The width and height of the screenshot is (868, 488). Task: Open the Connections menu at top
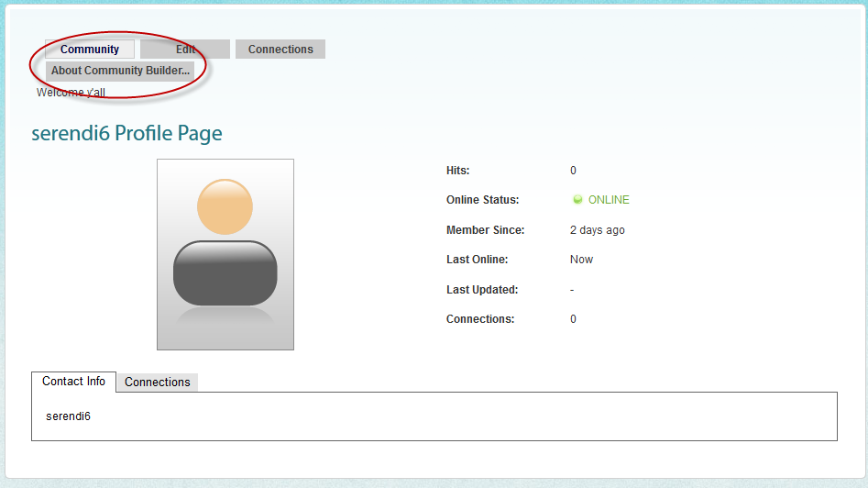pyautogui.click(x=280, y=50)
